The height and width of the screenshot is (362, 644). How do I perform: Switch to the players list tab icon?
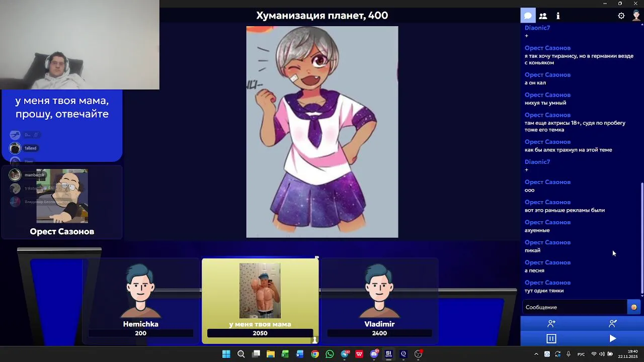pyautogui.click(x=543, y=16)
